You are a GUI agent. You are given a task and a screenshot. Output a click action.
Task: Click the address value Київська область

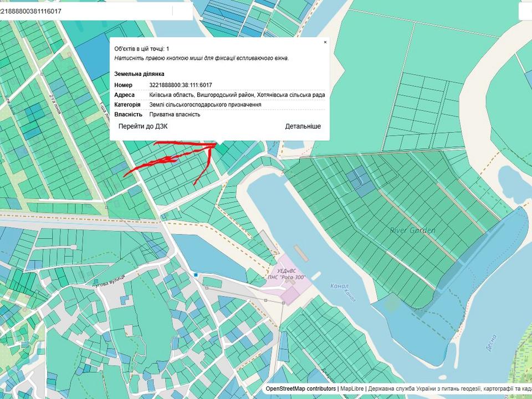237,95
